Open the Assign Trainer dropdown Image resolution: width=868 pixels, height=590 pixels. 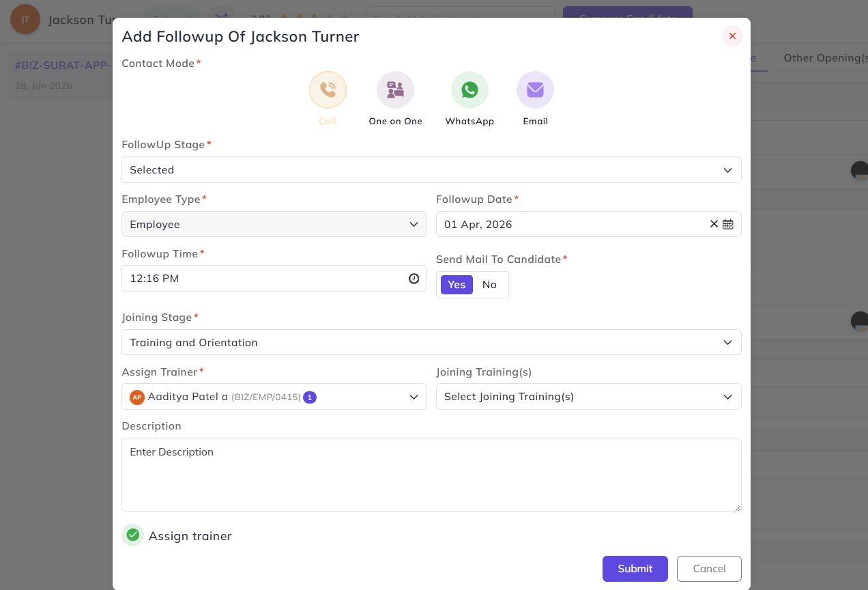tap(274, 397)
